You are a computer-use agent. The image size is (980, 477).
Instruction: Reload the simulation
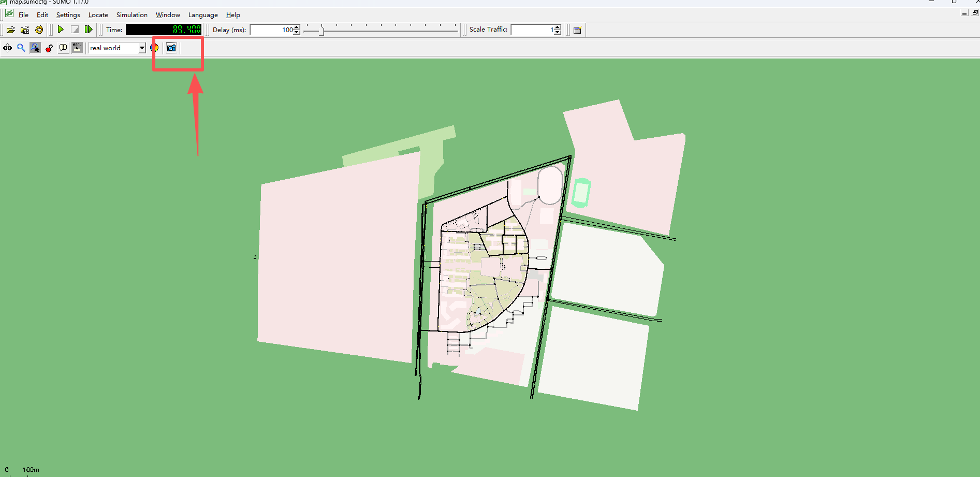[39, 30]
